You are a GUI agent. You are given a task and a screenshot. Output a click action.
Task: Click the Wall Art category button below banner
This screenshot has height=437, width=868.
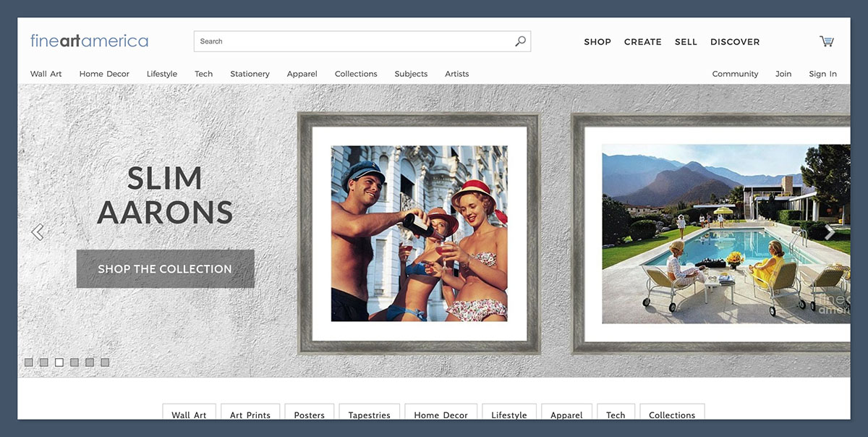pos(189,412)
